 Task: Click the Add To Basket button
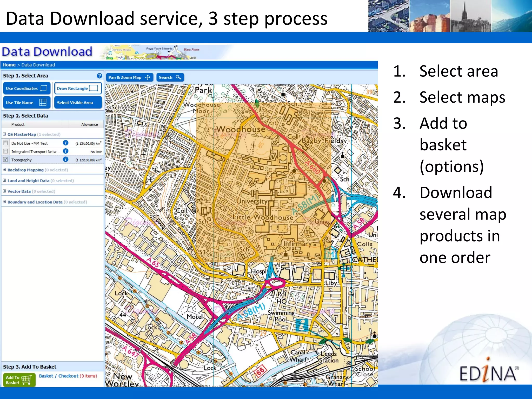(19, 380)
